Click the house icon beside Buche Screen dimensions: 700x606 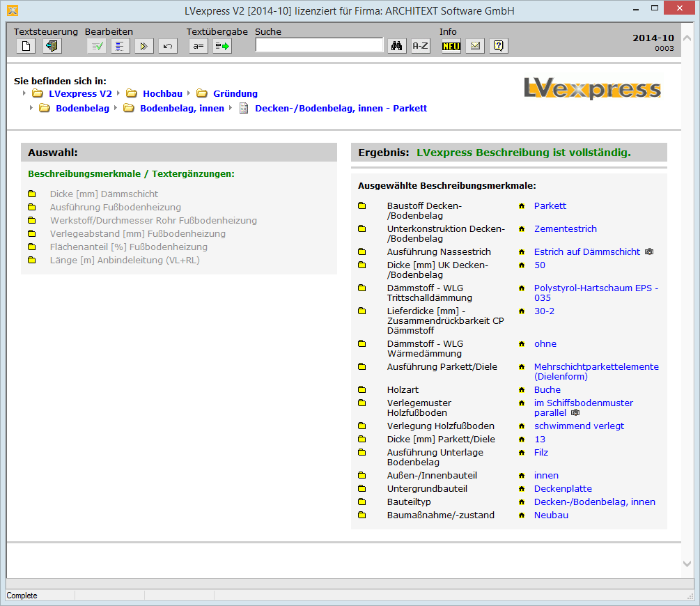click(522, 390)
